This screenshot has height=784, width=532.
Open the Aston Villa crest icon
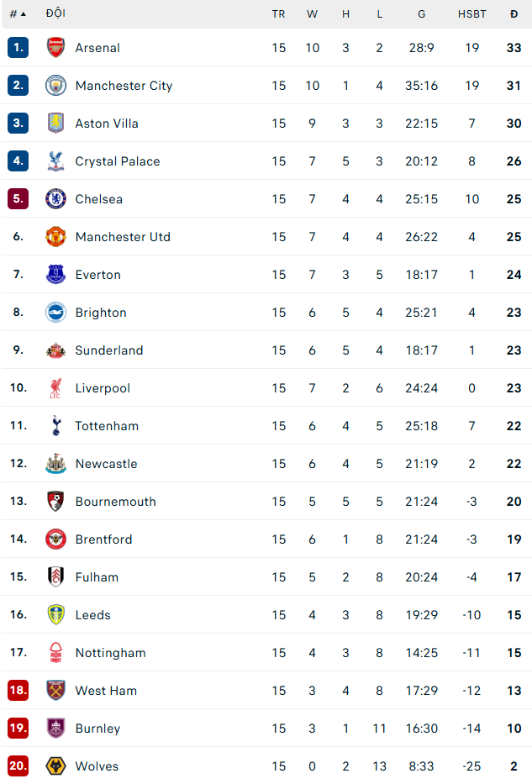[x=55, y=124]
